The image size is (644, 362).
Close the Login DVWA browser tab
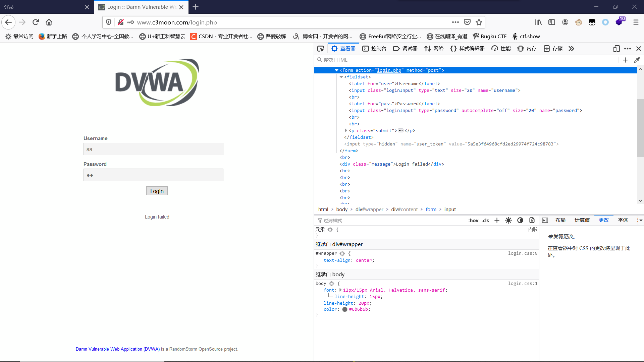point(181,7)
